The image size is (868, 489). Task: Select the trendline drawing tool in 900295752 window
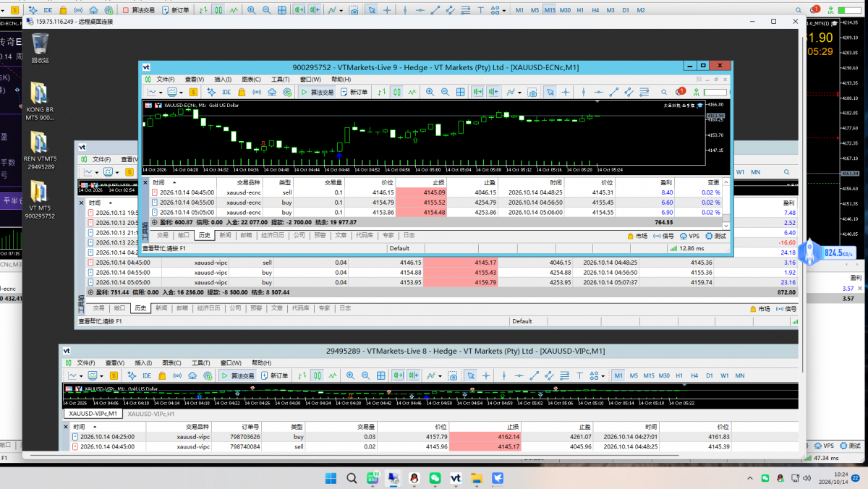tap(614, 92)
